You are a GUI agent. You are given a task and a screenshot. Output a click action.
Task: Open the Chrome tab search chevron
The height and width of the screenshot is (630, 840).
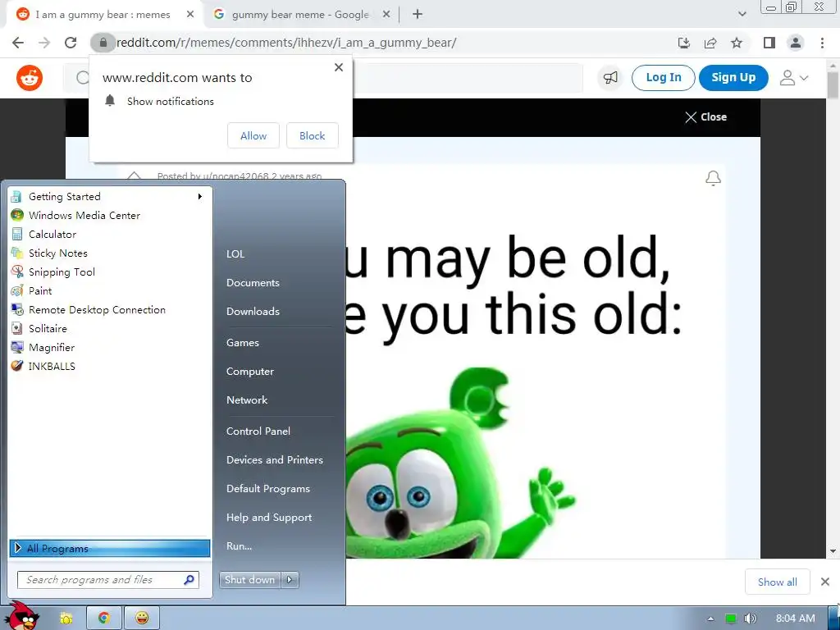[x=742, y=15]
